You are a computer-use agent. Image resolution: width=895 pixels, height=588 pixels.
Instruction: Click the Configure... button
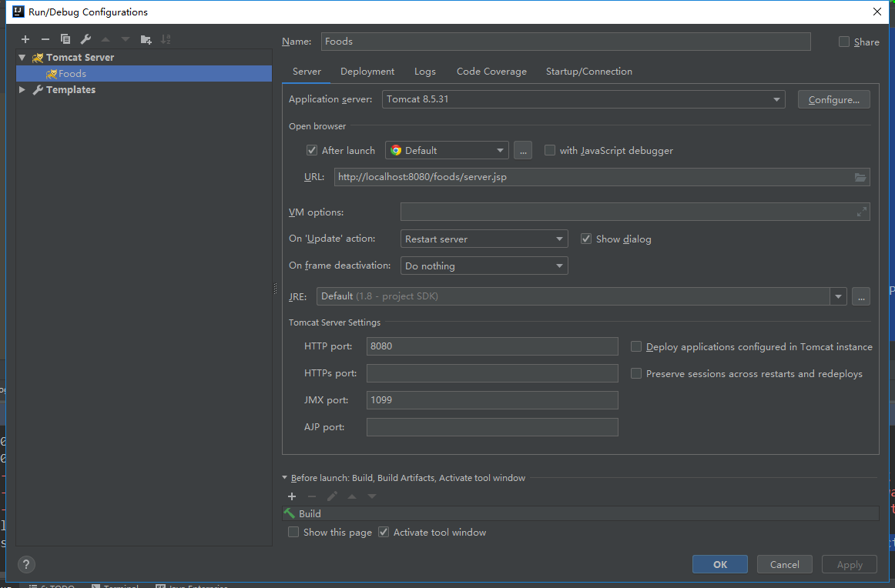[x=834, y=100]
